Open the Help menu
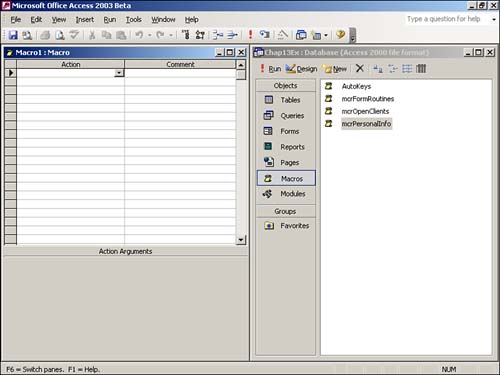 point(192,20)
